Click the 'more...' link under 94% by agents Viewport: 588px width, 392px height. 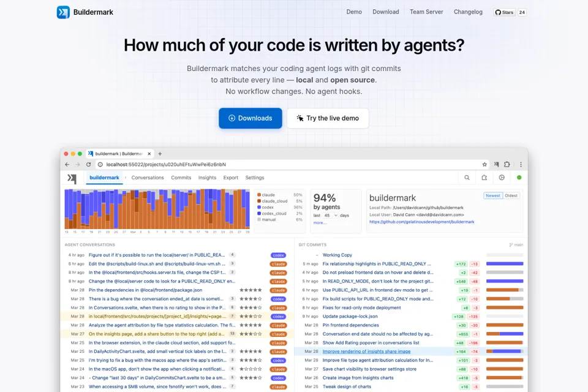point(320,223)
